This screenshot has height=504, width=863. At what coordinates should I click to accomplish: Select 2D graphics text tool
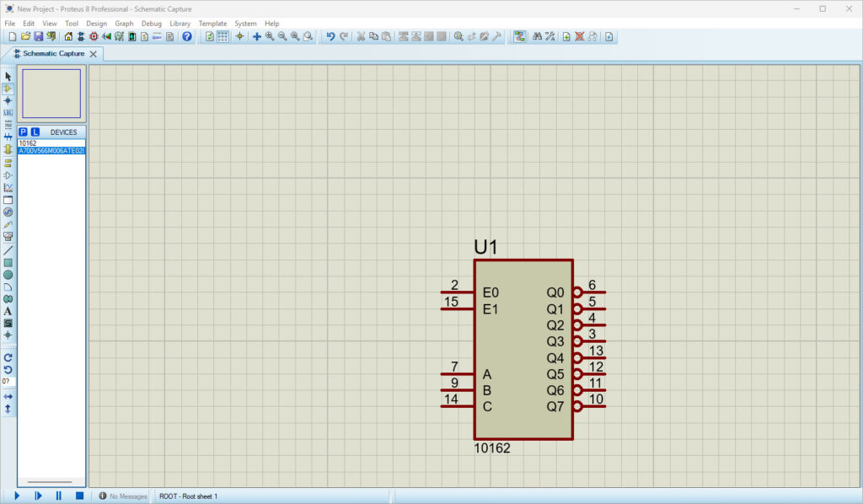coord(8,312)
